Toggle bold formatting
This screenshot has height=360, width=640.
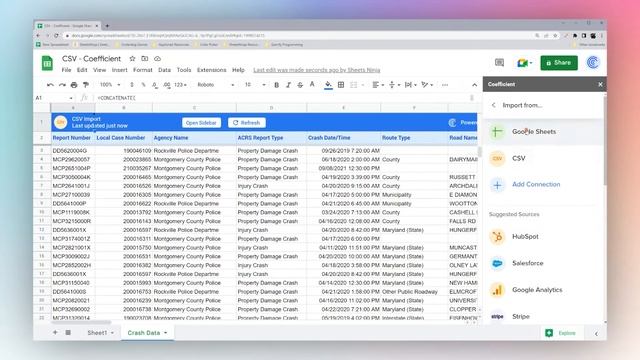[x=276, y=85]
